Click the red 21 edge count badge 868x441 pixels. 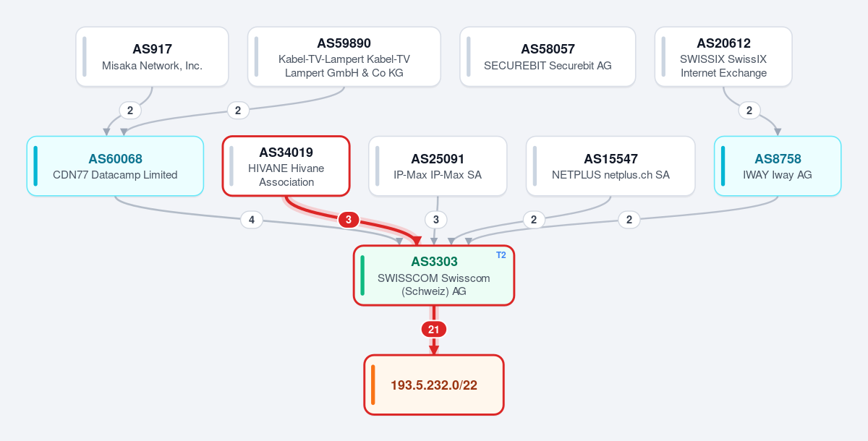click(x=434, y=330)
